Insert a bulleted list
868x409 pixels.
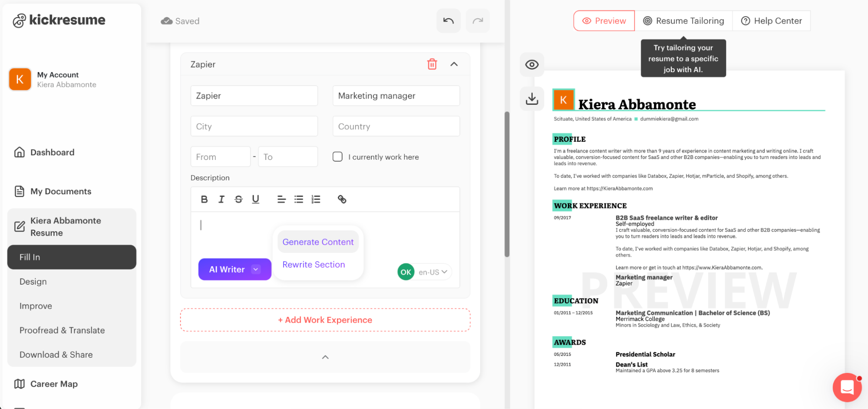click(x=299, y=199)
